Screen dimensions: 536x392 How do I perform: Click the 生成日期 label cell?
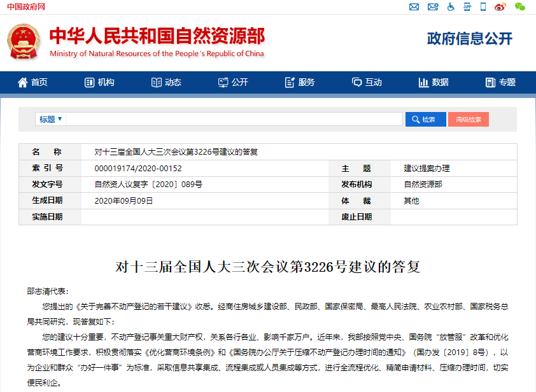[x=50, y=200]
